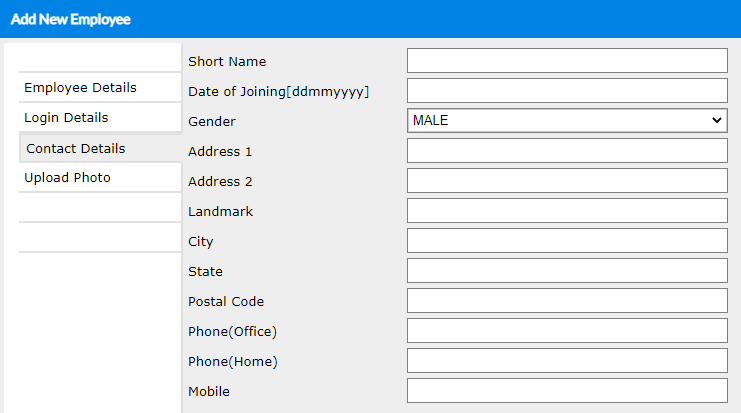Click the Gender field label

(x=212, y=122)
